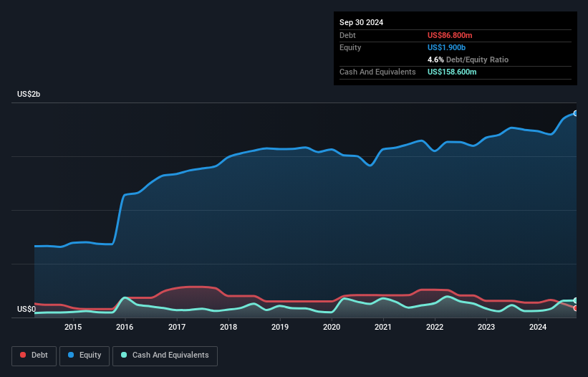The width and height of the screenshot is (588, 377).
Task: Click the 2016 axis label
Action: point(125,327)
